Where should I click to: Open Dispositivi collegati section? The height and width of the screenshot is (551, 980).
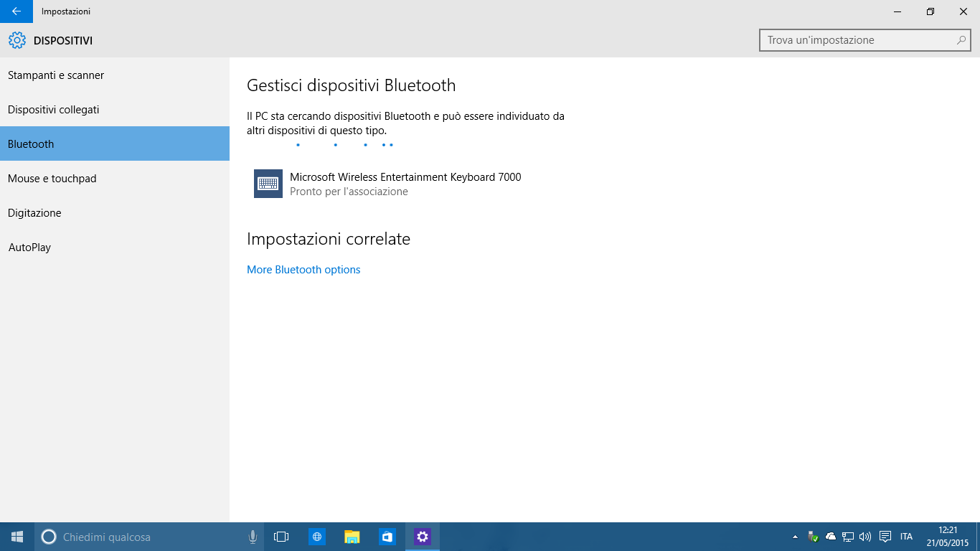coord(115,110)
